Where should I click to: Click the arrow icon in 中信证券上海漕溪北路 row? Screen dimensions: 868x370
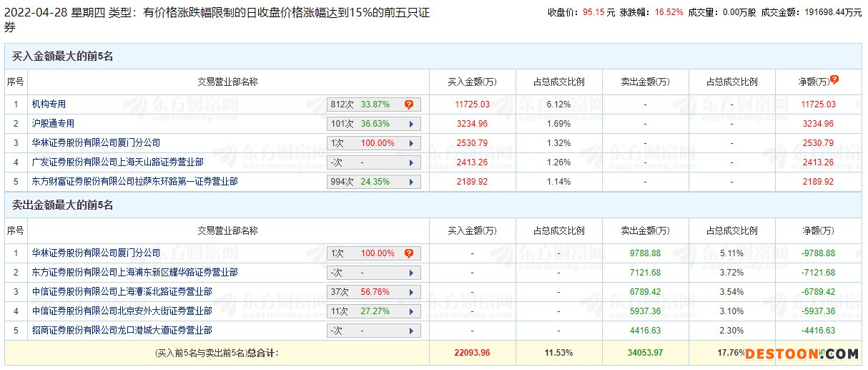411,292
